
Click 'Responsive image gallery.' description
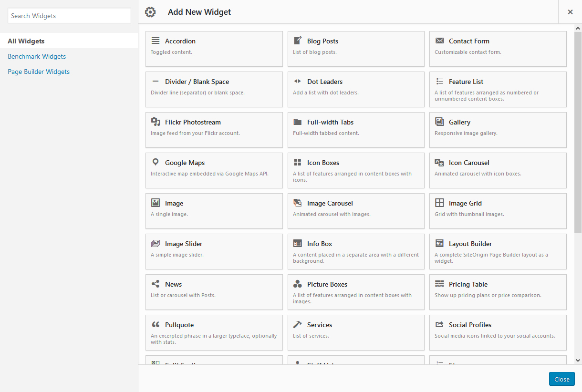[466, 133]
